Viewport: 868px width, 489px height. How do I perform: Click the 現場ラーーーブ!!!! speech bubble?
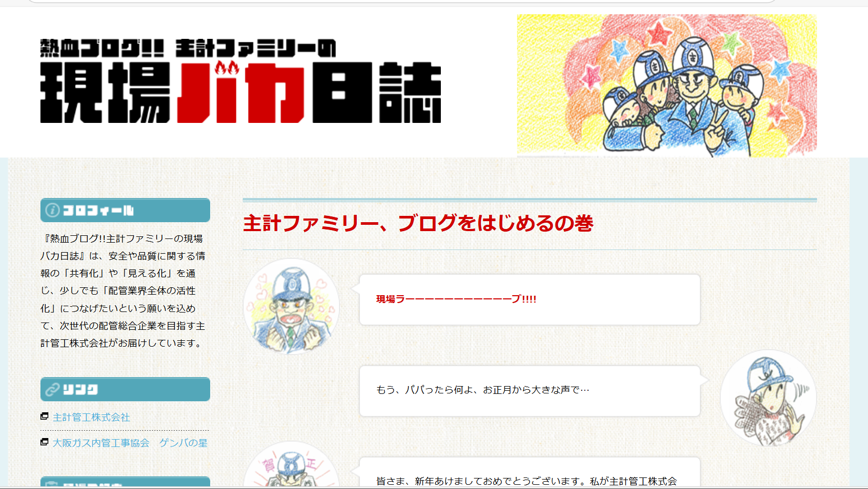pos(530,299)
